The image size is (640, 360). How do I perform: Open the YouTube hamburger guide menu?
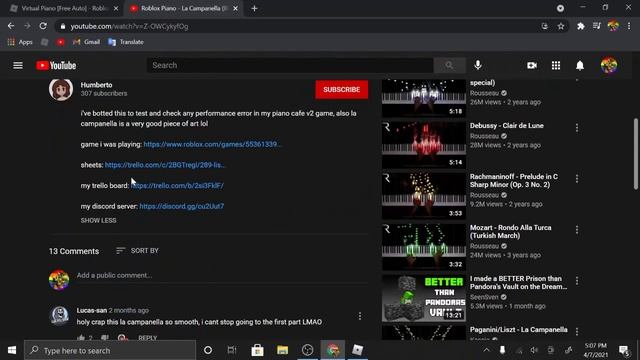[x=18, y=65]
